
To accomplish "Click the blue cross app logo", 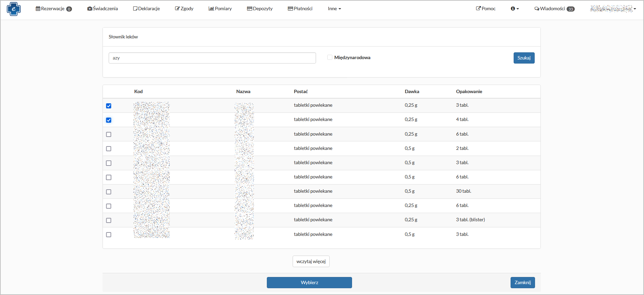I will (x=14, y=9).
